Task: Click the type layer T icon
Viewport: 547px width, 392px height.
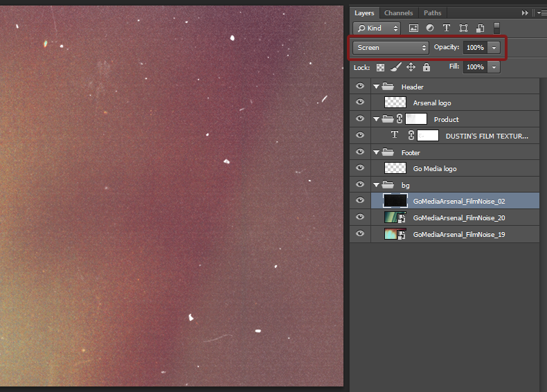Action: click(x=395, y=135)
